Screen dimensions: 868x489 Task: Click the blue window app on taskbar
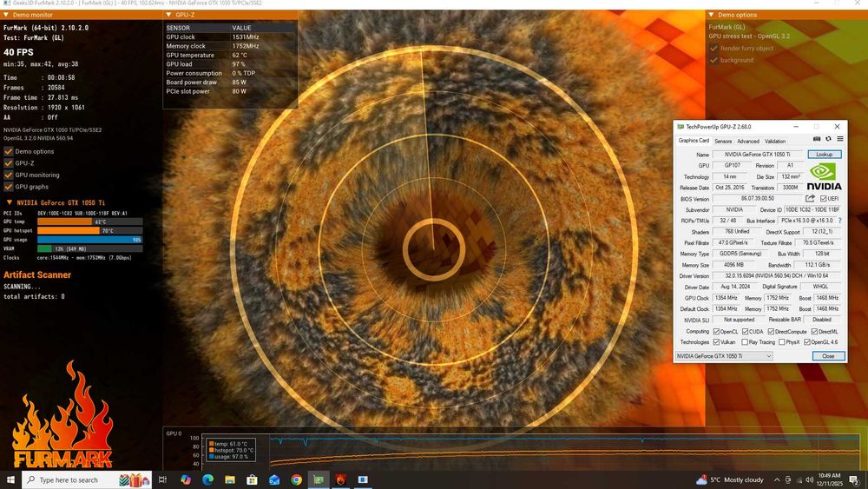pos(363,479)
